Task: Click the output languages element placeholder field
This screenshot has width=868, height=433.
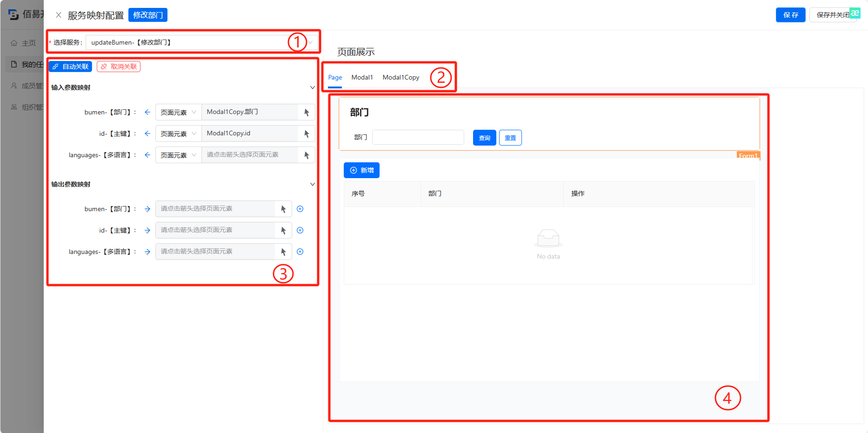Action: point(215,252)
